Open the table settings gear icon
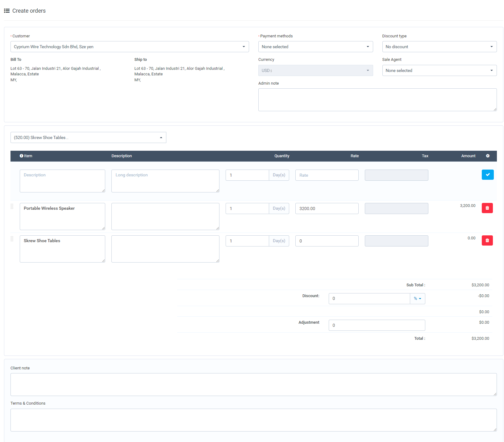The width and height of the screenshot is (504, 442). click(488, 156)
